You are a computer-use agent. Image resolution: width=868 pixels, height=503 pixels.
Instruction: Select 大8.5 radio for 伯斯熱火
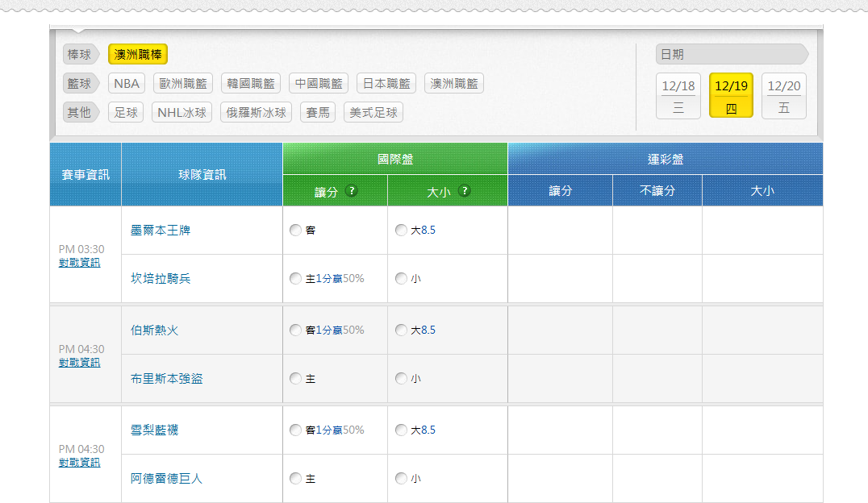(402, 330)
